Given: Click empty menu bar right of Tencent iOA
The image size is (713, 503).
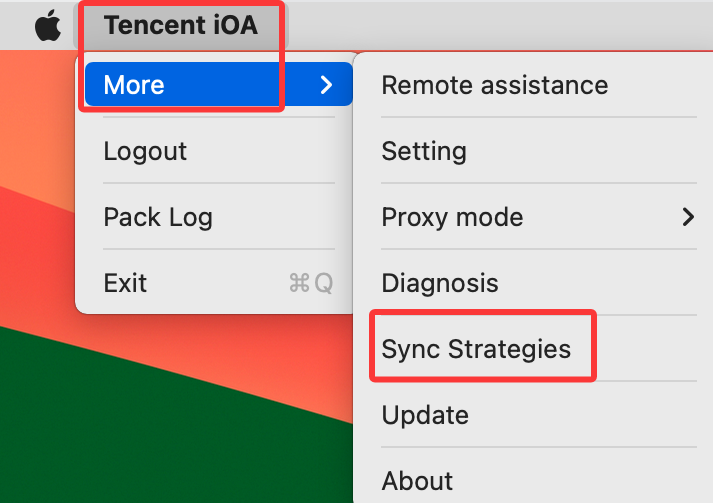Looking at the screenshot, I should tap(500, 25).
